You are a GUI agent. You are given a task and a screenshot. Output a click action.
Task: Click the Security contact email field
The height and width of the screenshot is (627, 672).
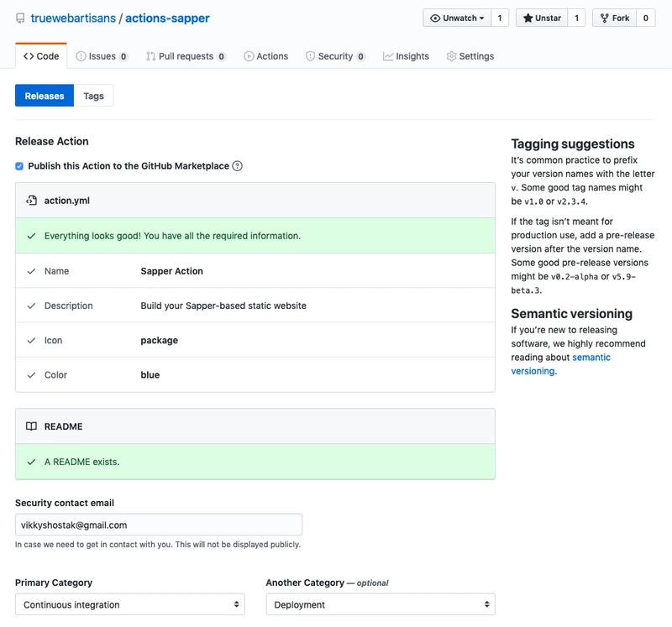click(x=159, y=525)
